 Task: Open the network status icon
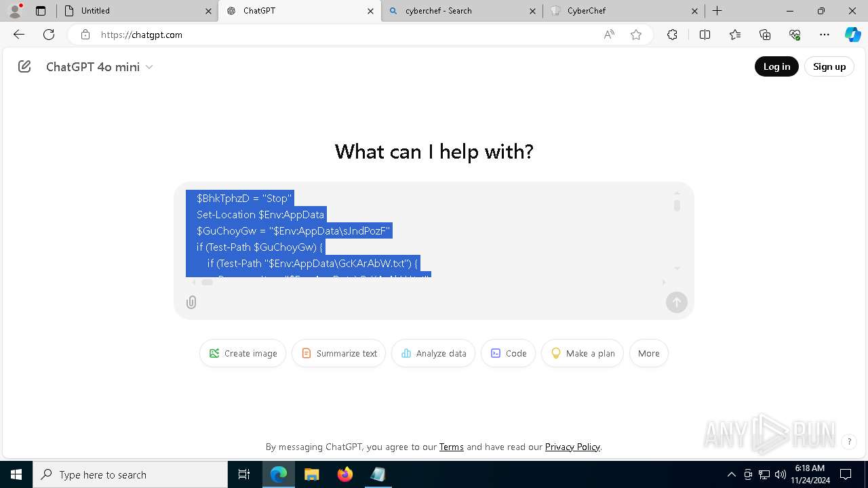764,474
